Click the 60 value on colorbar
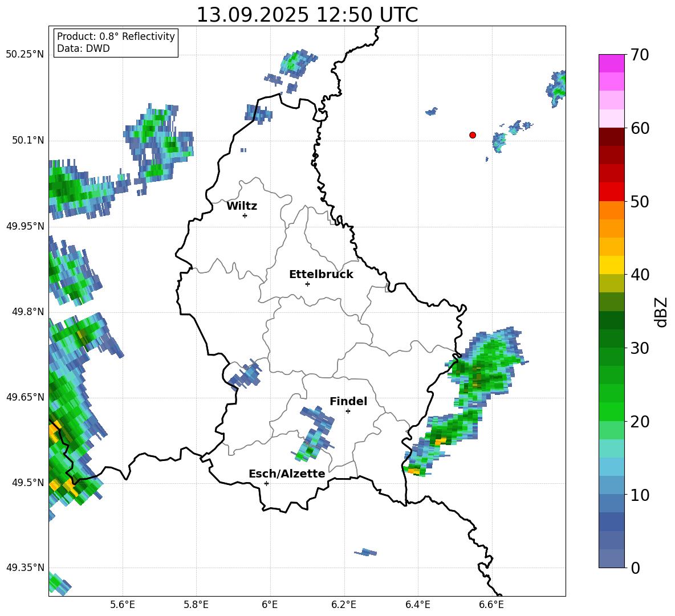 click(639, 128)
